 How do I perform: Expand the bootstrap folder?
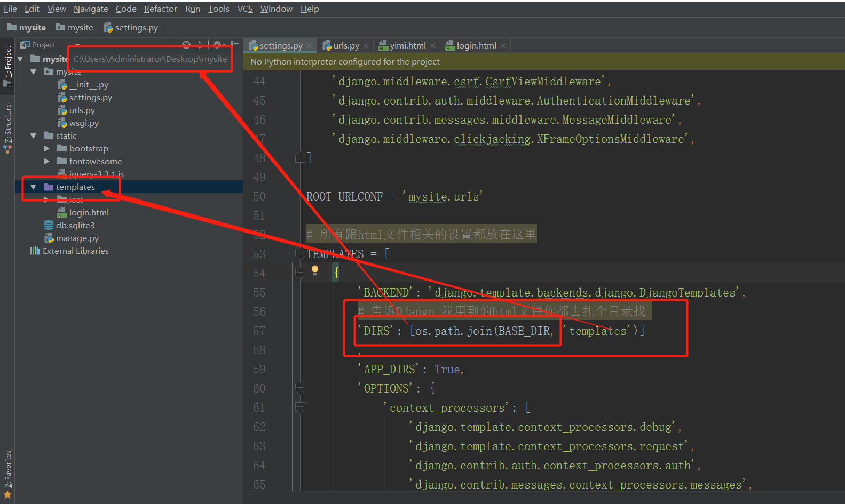(47, 149)
